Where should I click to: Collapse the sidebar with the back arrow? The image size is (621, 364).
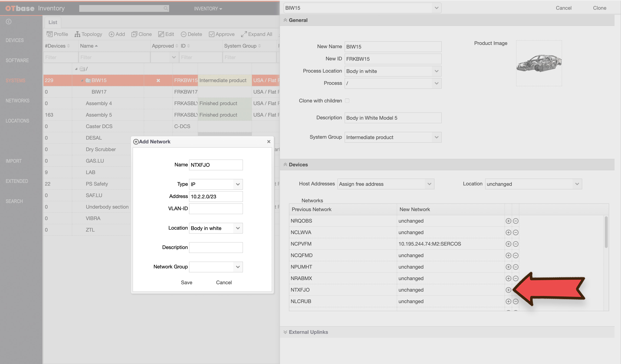9,22
